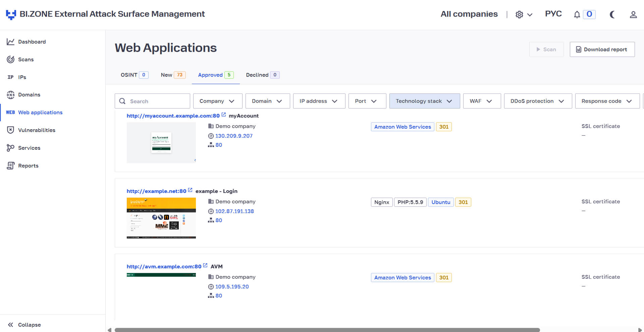Click Download report button
This screenshot has width=644, height=332.
click(602, 49)
